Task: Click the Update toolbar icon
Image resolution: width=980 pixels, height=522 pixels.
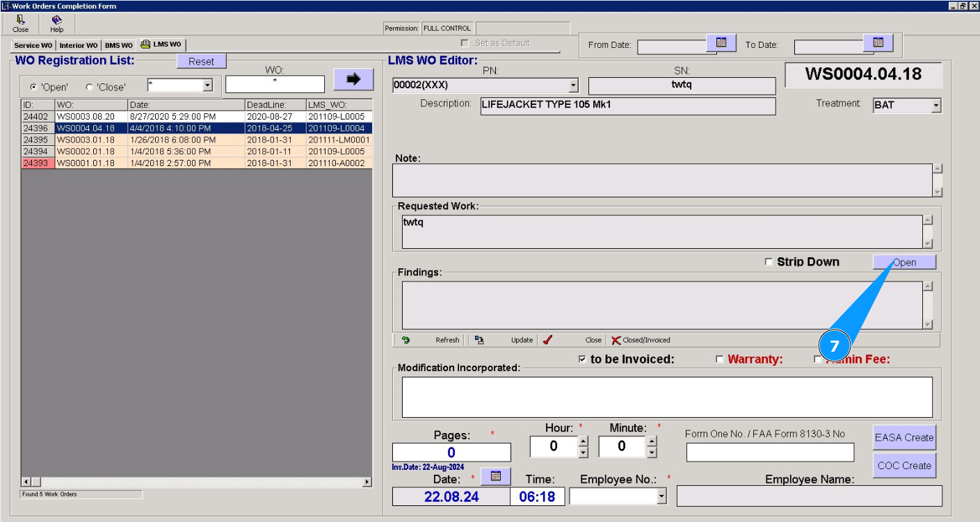Action: pos(480,340)
